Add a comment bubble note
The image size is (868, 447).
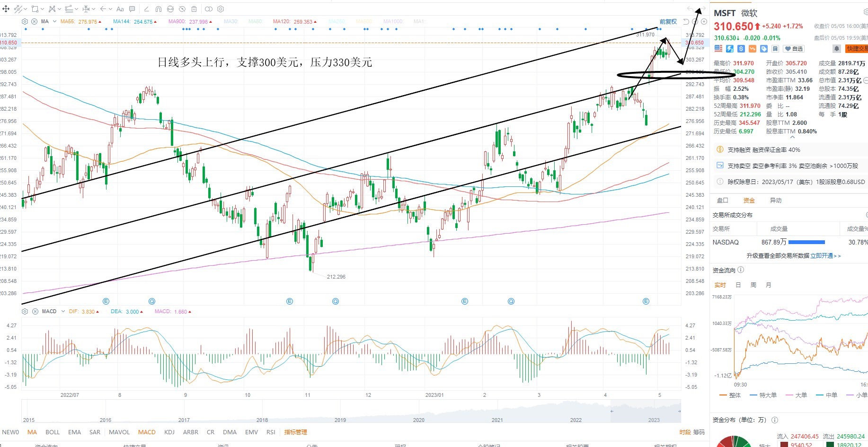(132, 9)
